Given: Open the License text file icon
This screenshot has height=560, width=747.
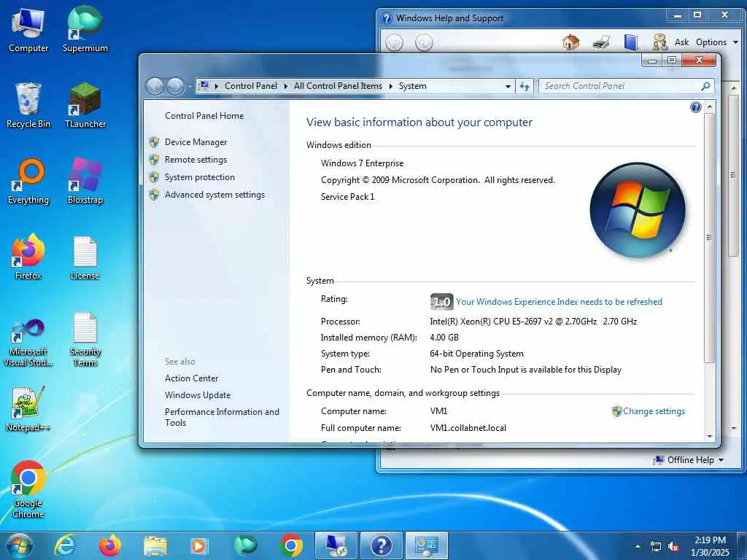Looking at the screenshot, I should click(85, 257).
